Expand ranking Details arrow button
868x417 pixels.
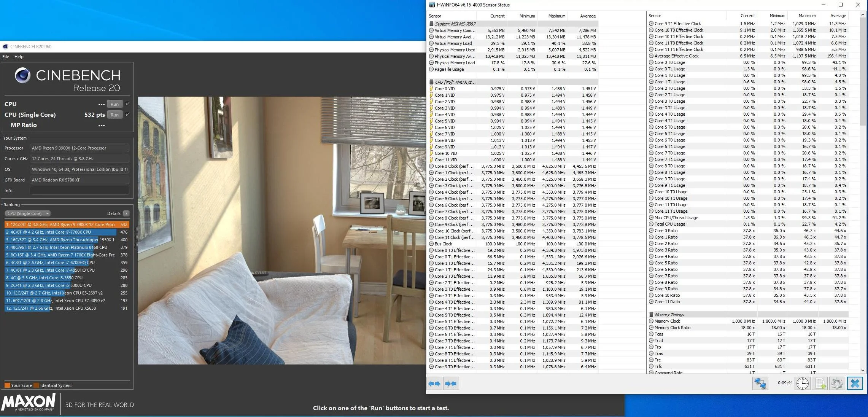pyautogui.click(x=126, y=213)
